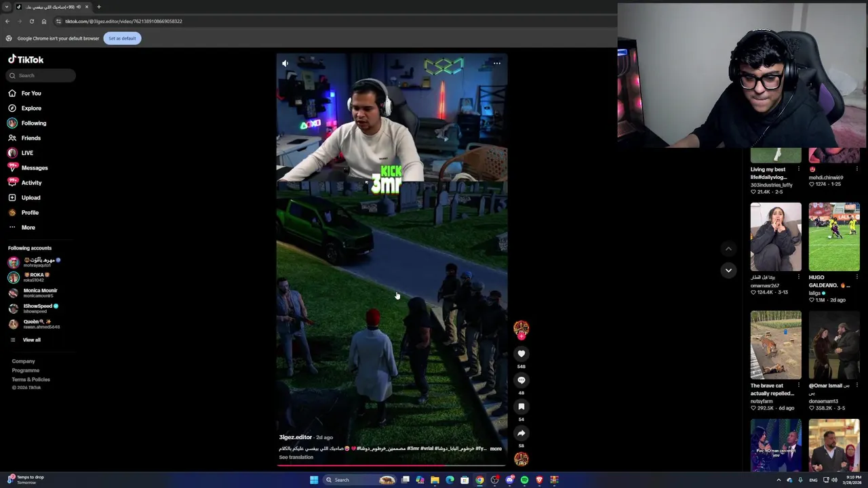Click the spinning sound disc icon

click(521, 459)
